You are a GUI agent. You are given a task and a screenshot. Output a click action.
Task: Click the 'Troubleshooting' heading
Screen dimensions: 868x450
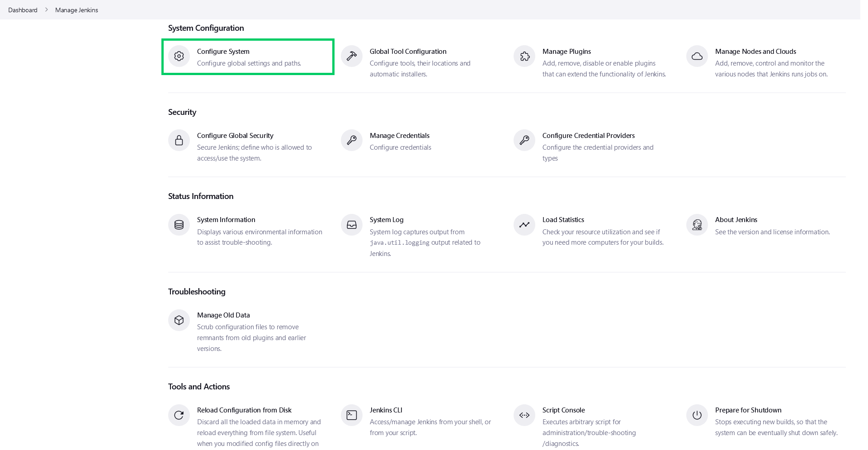[x=197, y=292]
